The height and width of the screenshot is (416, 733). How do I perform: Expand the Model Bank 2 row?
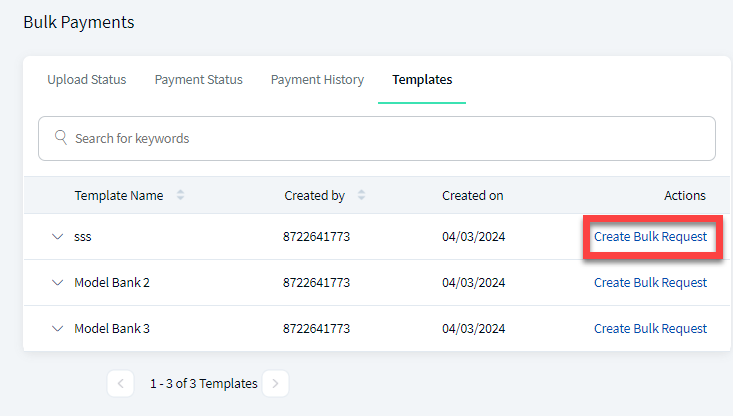coord(57,282)
